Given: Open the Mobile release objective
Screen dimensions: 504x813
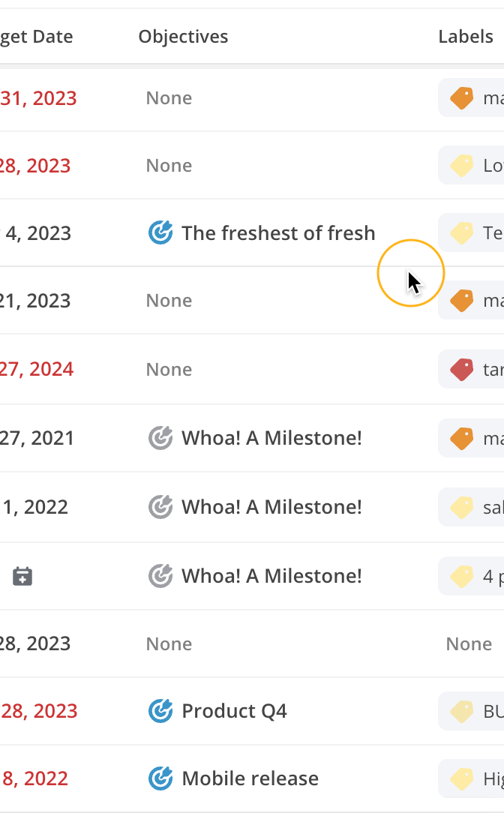Looking at the screenshot, I should click(250, 778).
